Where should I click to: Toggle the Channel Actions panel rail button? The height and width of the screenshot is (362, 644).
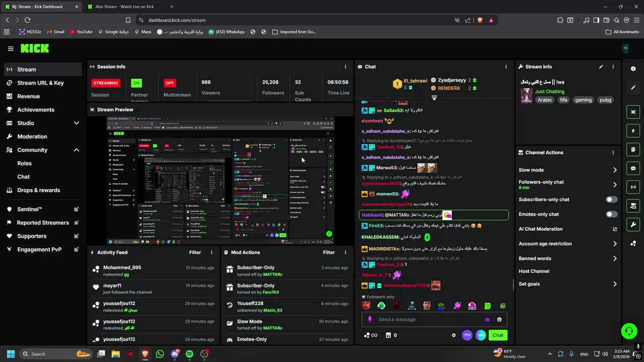pyautogui.click(x=633, y=206)
